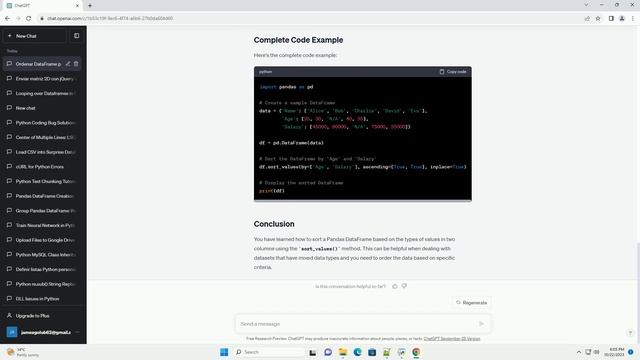This screenshot has height=360, width=640.
Task: Click the send message arrow button
Action: click(x=481, y=324)
